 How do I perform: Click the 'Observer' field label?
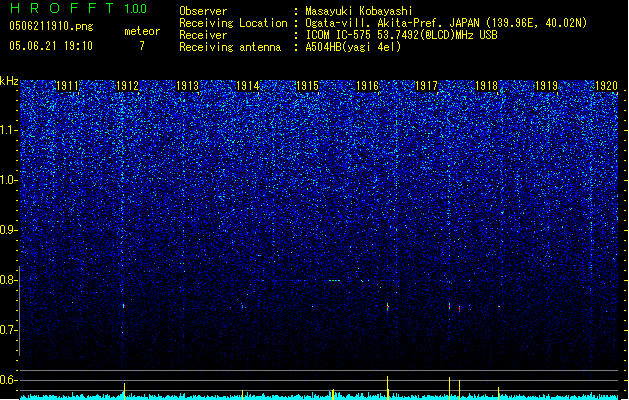[x=203, y=11]
